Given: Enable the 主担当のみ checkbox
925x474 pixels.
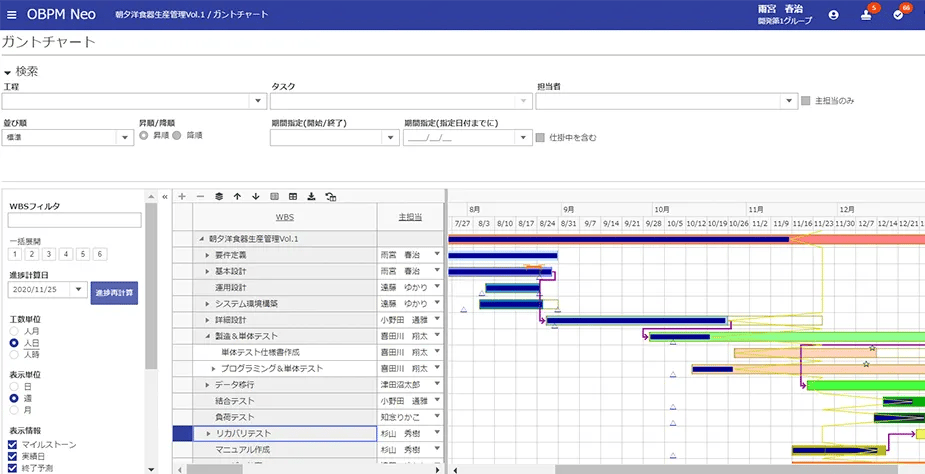Looking at the screenshot, I should pos(806,101).
